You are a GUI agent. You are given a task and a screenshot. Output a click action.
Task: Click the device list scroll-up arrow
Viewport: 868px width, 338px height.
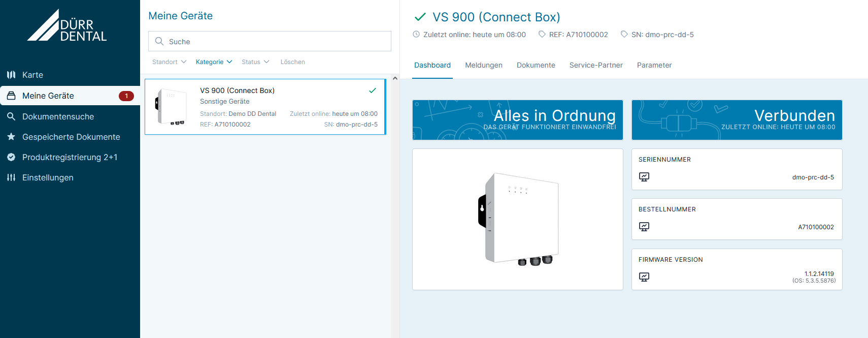point(395,78)
